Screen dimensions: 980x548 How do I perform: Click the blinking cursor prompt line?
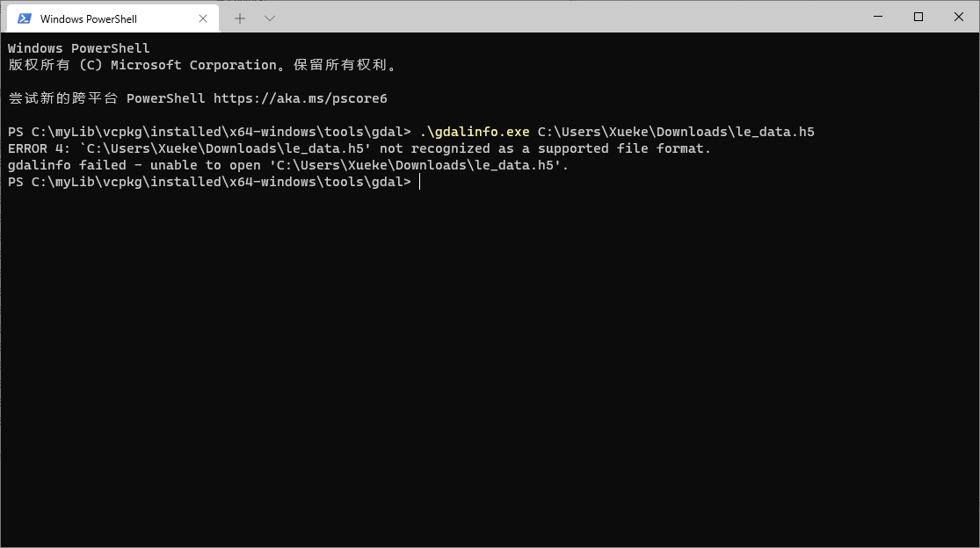tap(419, 181)
